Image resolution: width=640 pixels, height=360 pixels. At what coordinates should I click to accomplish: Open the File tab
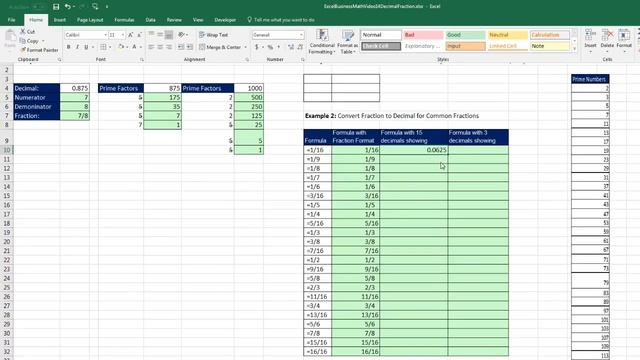click(x=11, y=20)
